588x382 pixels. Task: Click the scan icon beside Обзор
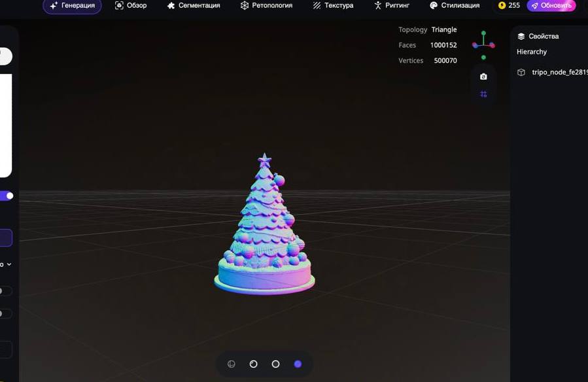pyautogui.click(x=119, y=6)
